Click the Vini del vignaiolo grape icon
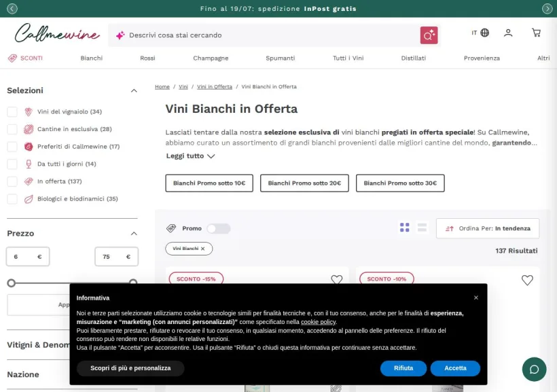 coord(29,111)
